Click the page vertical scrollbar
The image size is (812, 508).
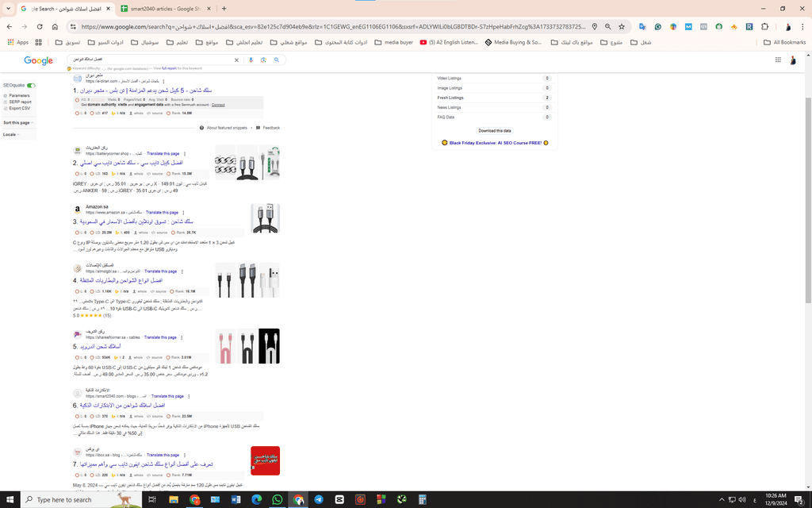(x=808, y=200)
